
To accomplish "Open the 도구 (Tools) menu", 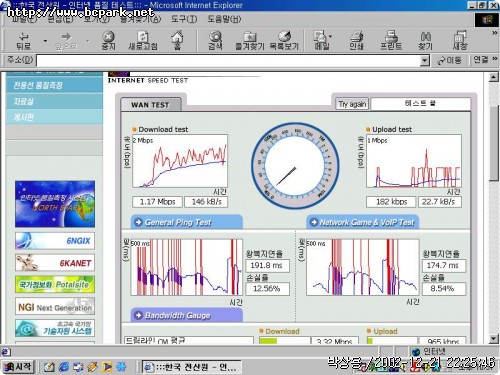I will (184, 19).
